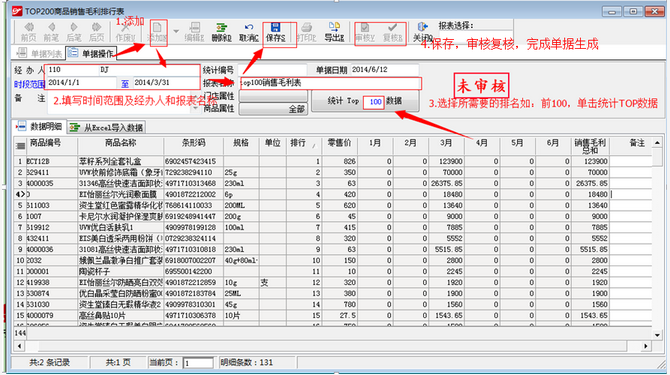Click the 门店属性 selector button
Viewport: 670px width, 375px height.
click(x=273, y=96)
